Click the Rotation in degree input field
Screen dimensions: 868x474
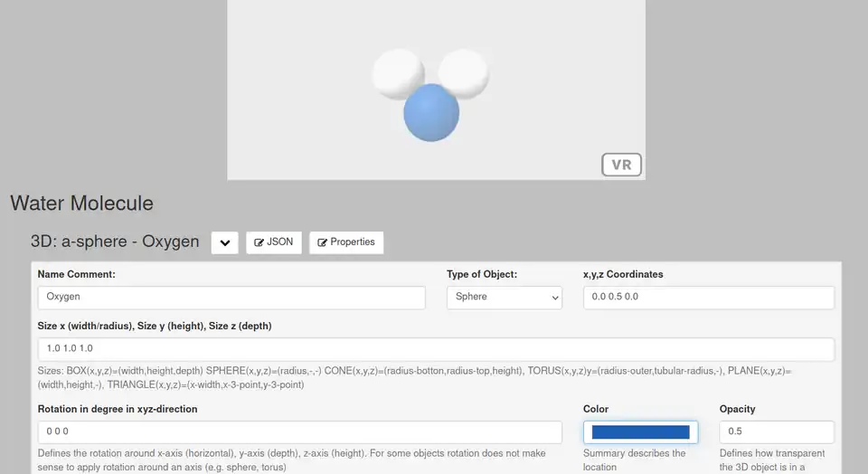(299, 431)
